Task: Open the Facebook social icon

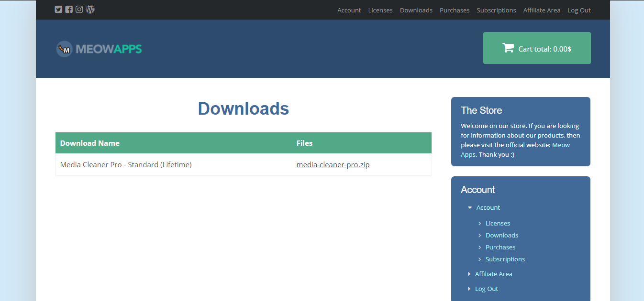Action: [69, 9]
